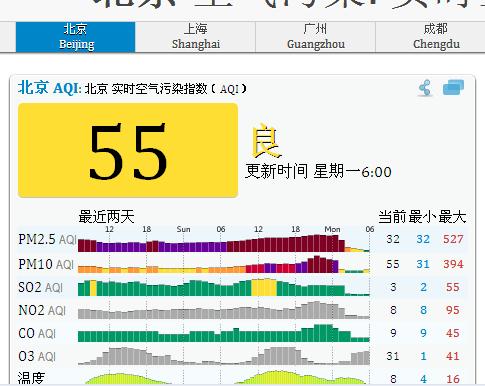Click the 最小 column header
Viewport: 485px width, 386px height.
pos(422,217)
